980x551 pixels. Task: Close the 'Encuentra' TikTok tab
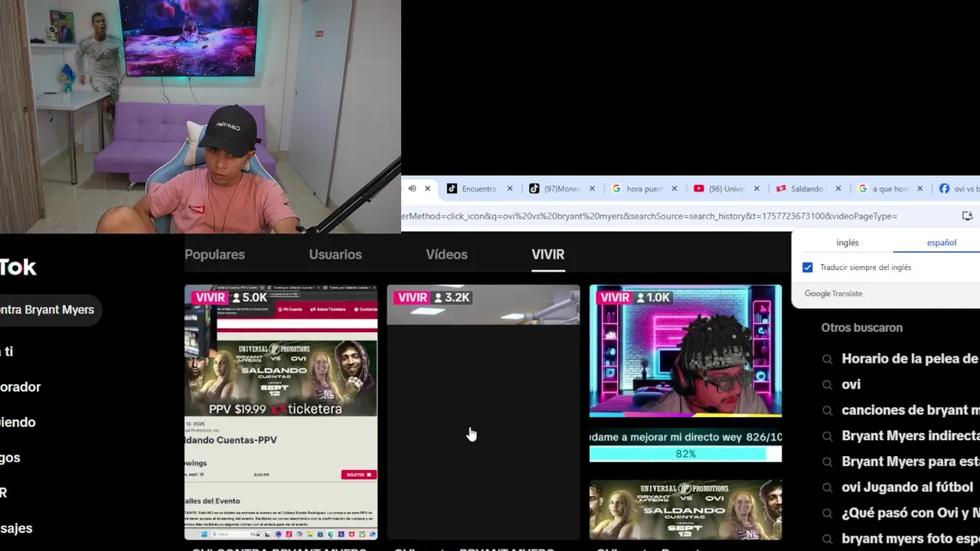point(510,188)
